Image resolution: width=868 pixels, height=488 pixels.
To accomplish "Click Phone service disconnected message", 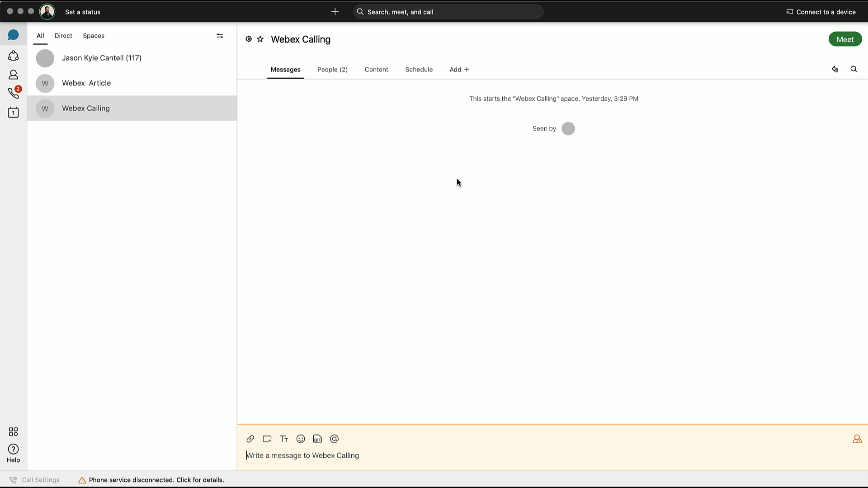I will click(156, 480).
